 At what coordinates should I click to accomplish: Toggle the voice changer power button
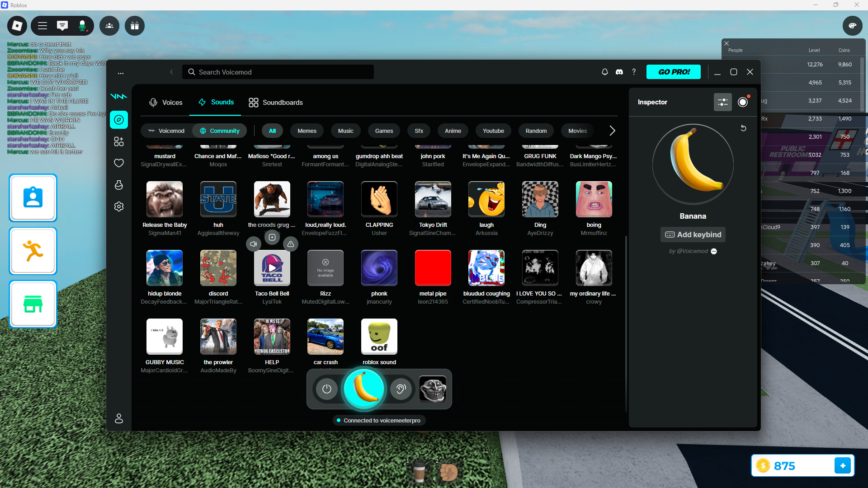(327, 389)
